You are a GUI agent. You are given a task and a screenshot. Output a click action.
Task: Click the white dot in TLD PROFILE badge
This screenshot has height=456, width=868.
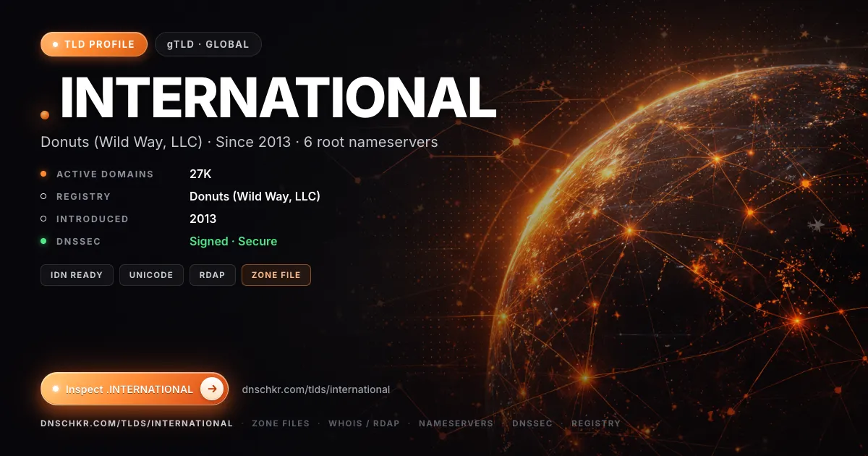pyautogui.click(x=56, y=44)
